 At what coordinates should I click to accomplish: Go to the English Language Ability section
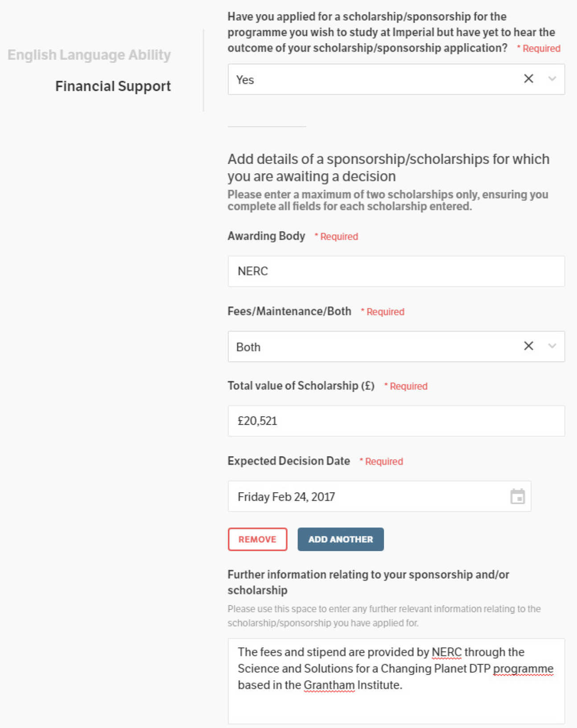[x=89, y=55]
